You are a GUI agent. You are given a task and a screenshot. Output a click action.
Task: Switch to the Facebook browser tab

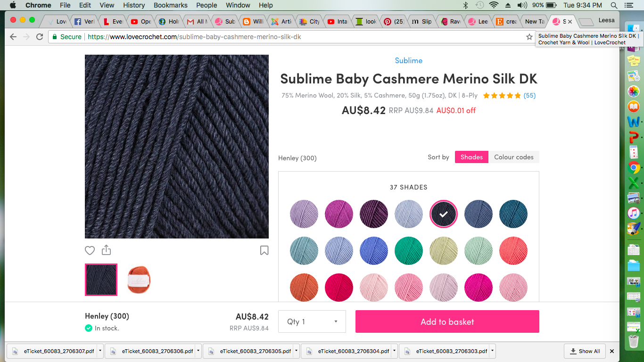click(84, 21)
